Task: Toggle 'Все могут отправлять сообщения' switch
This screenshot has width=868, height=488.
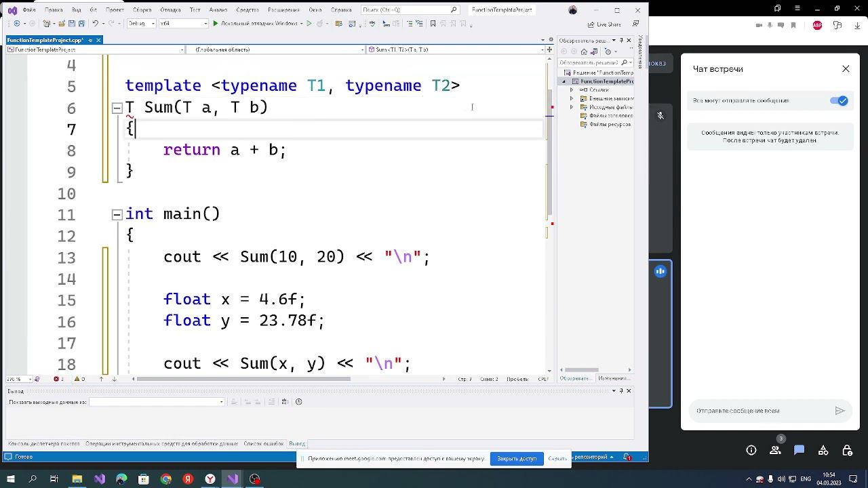Action: [840, 101]
